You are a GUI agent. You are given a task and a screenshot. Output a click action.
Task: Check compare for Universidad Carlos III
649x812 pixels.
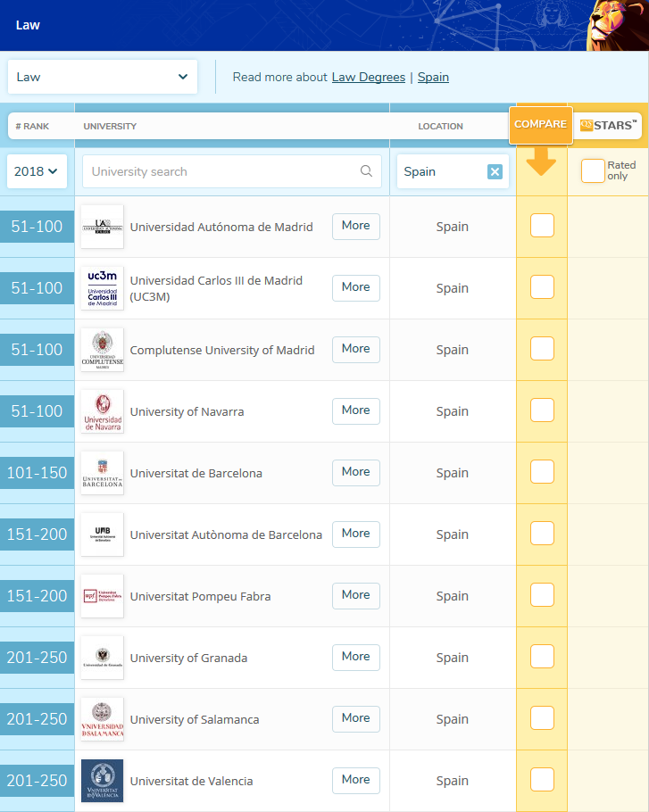point(542,287)
